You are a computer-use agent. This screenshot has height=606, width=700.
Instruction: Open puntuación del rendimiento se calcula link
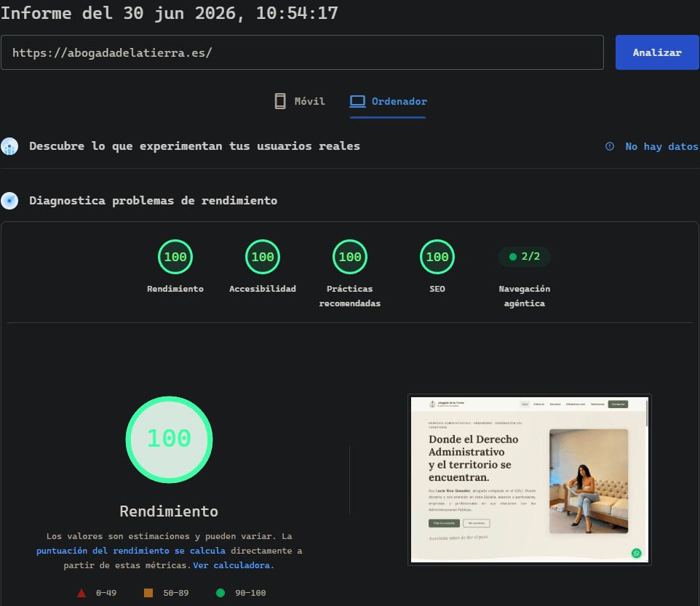tap(131, 551)
